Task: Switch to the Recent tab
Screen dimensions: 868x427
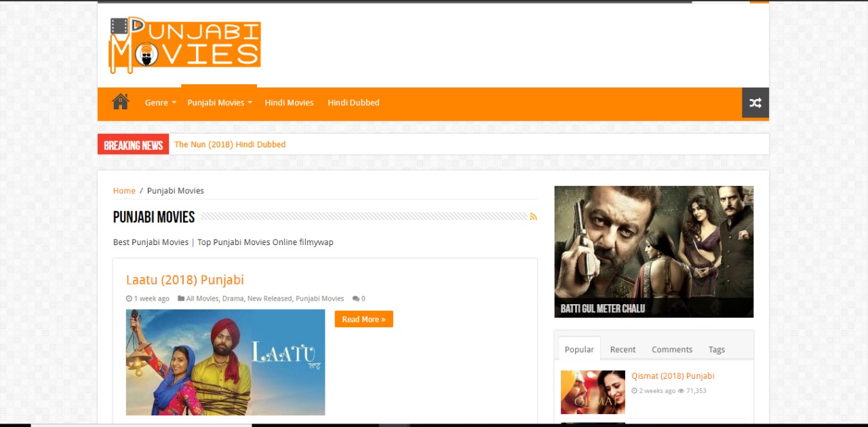Action: [x=623, y=349]
